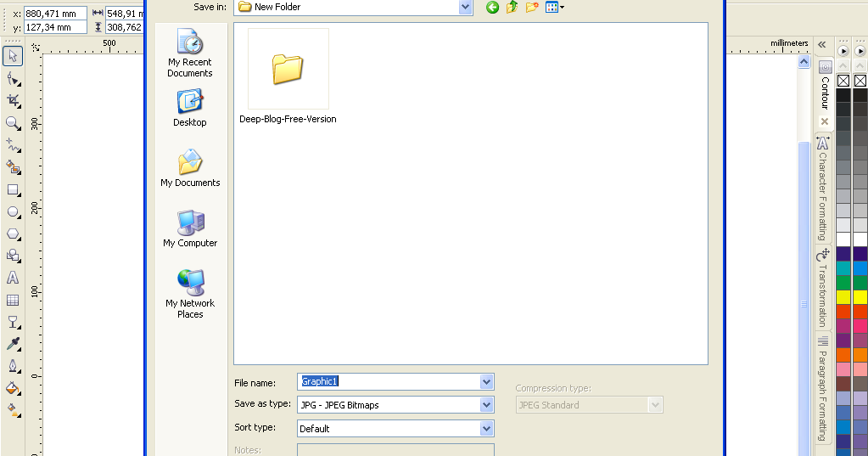Switch to Character Formatting docker tab
This screenshot has height=456, width=868.
(823, 189)
